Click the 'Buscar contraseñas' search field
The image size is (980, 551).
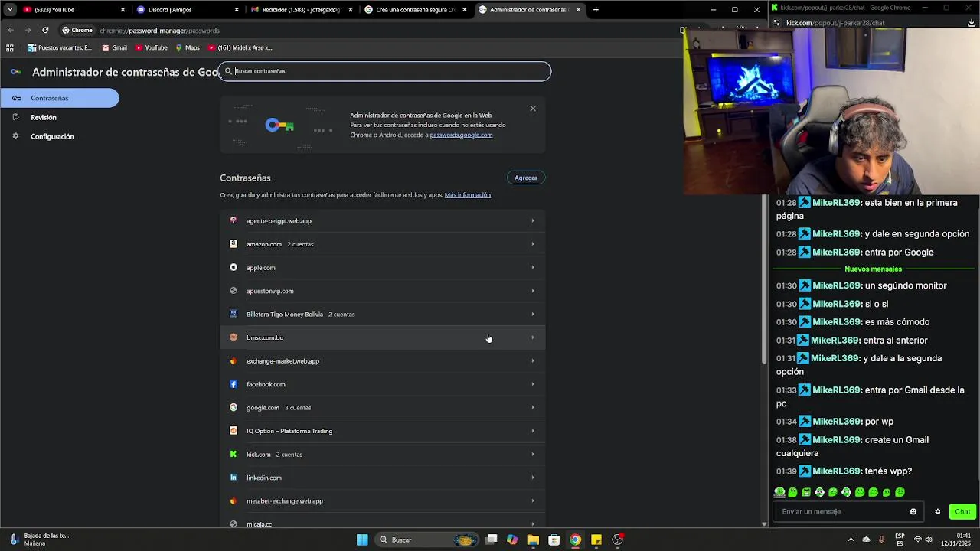point(385,71)
